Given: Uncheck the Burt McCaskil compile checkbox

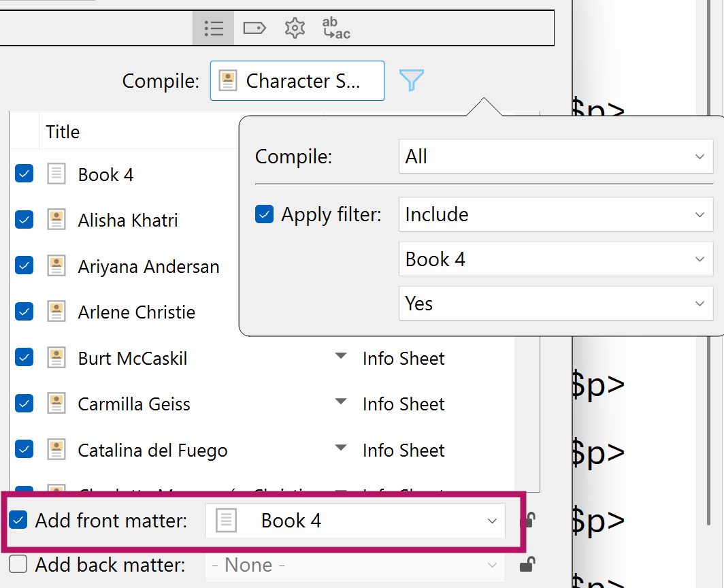Looking at the screenshot, I should pos(24,357).
